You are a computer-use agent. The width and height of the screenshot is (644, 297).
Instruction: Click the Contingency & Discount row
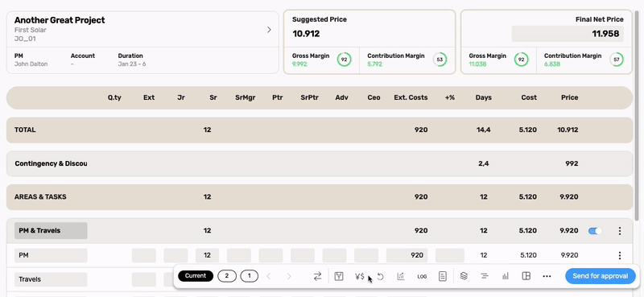coord(320,163)
